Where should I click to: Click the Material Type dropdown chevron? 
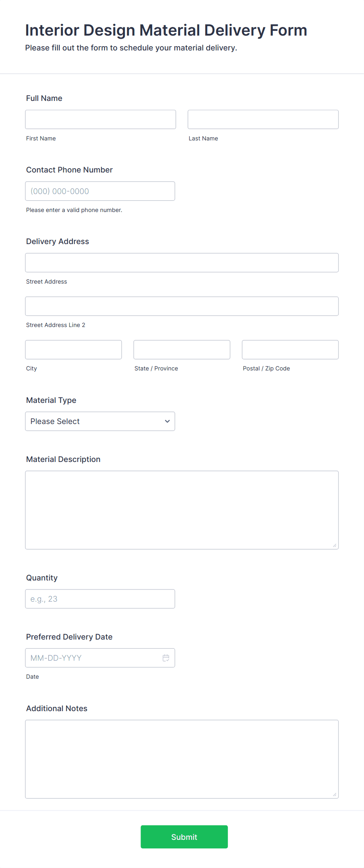[167, 421]
